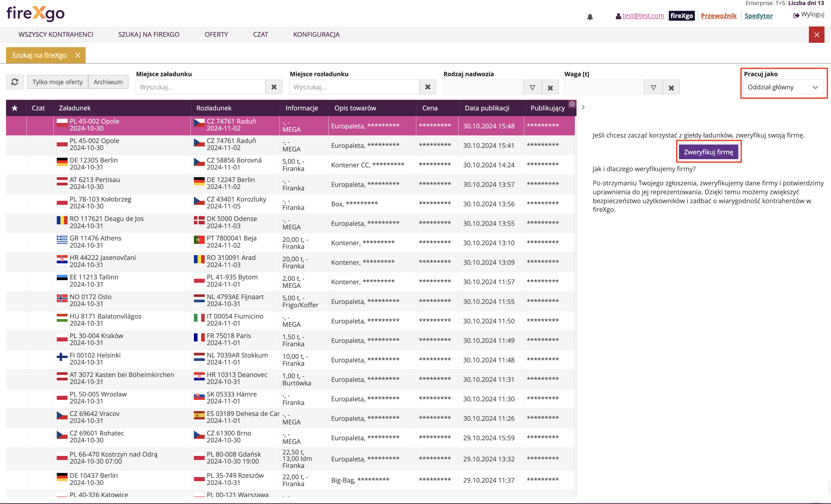Switch to Przewoźnik role
831x504 pixels.
[x=718, y=15]
